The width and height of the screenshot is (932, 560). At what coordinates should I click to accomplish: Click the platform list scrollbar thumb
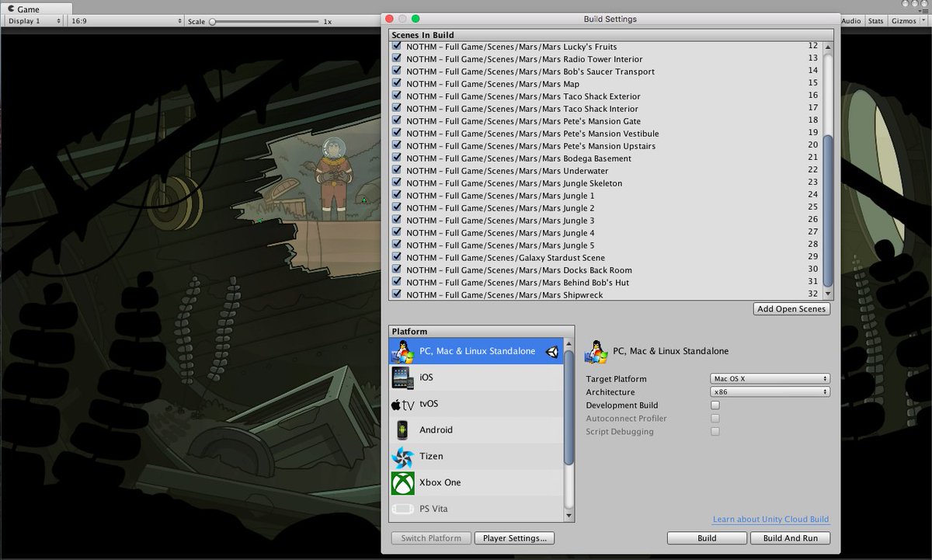tap(569, 408)
